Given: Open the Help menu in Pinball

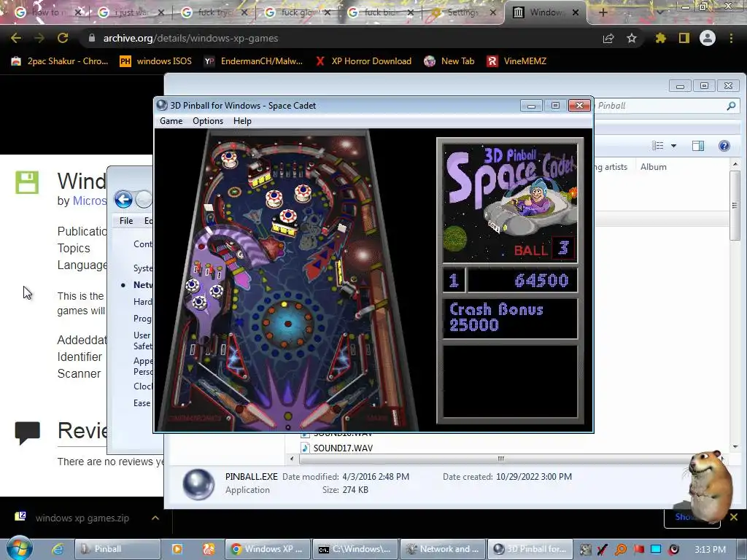Looking at the screenshot, I should coord(242,121).
